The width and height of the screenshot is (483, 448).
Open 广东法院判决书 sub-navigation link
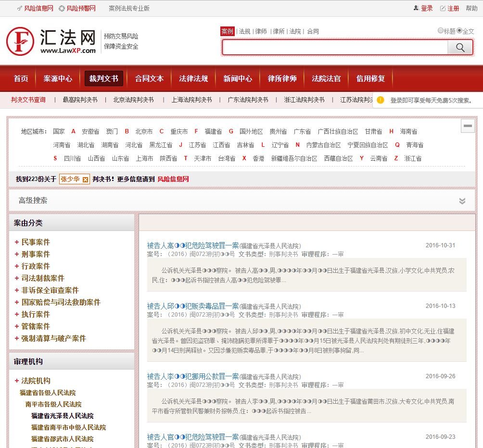point(248,100)
